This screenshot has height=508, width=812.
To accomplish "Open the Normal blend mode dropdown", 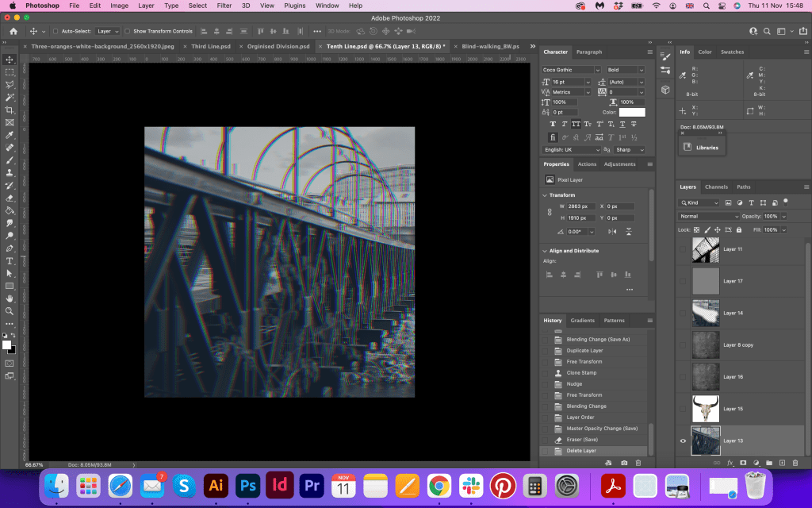I will 709,216.
